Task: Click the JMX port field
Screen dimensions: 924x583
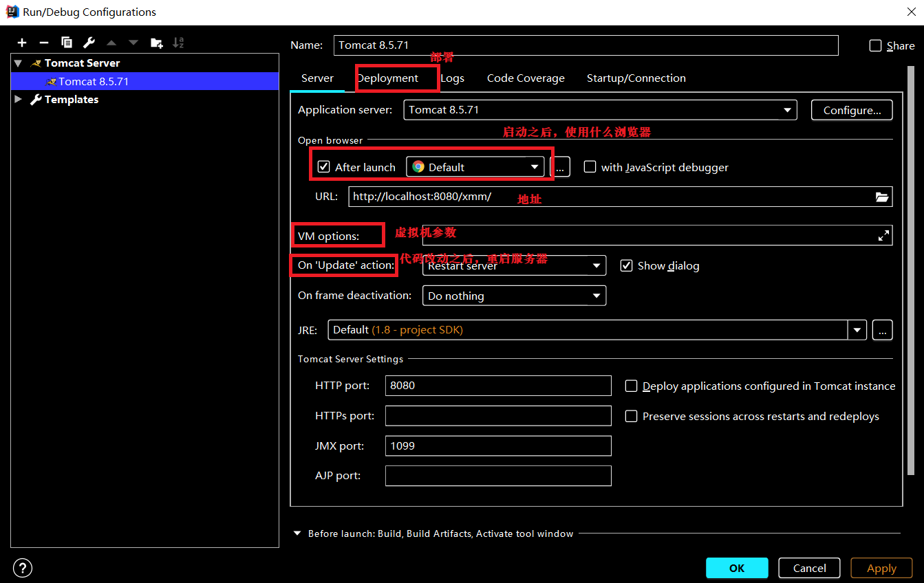Action: click(498, 445)
